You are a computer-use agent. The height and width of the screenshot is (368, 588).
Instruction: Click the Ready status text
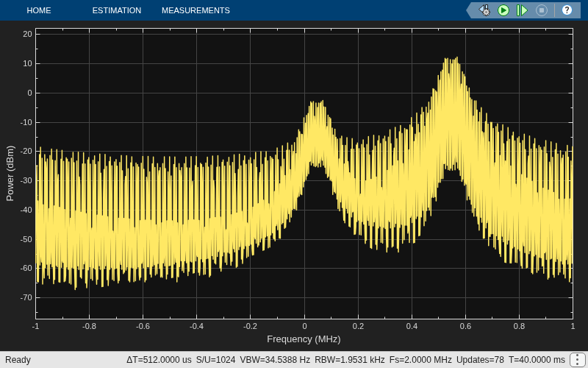(18, 360)
